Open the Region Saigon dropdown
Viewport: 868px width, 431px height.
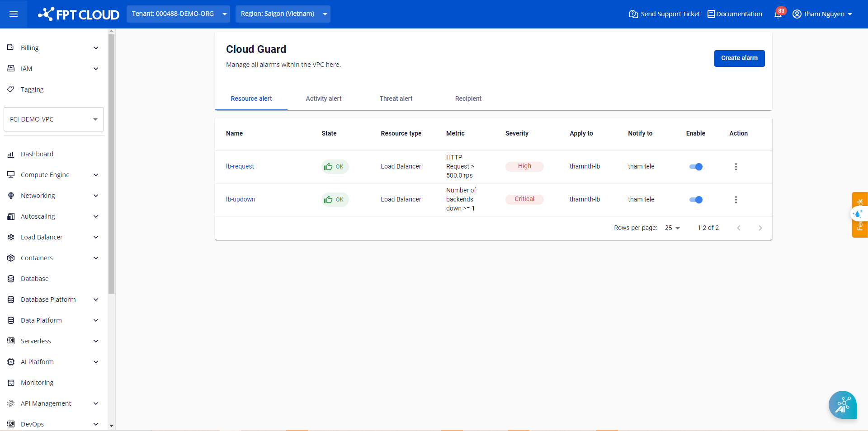tap(283, 14)
